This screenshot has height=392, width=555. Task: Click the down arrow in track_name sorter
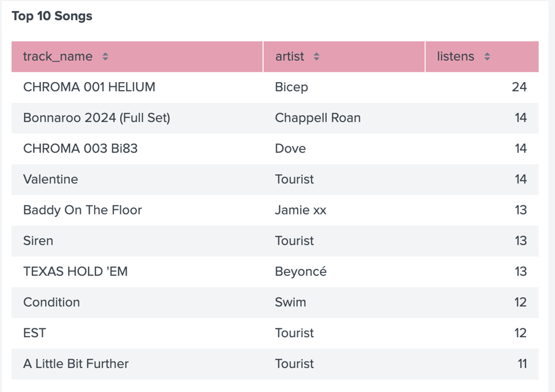[105, 60]
